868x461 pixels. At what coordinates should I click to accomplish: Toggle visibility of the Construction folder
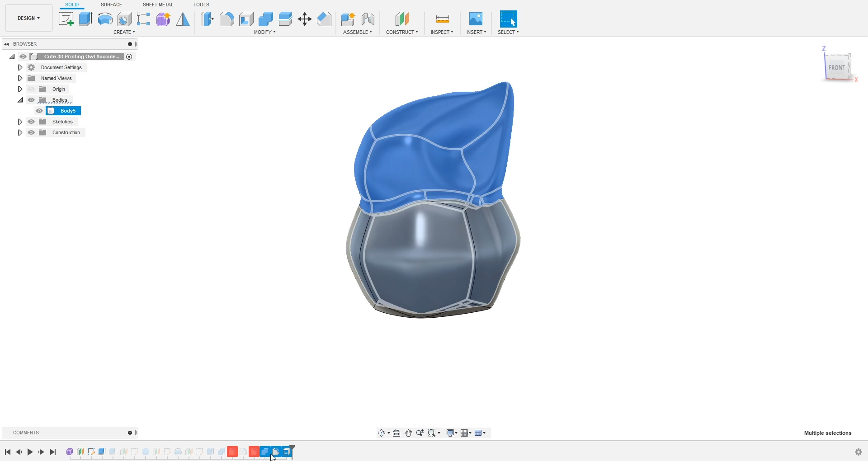tap(31, 132)
